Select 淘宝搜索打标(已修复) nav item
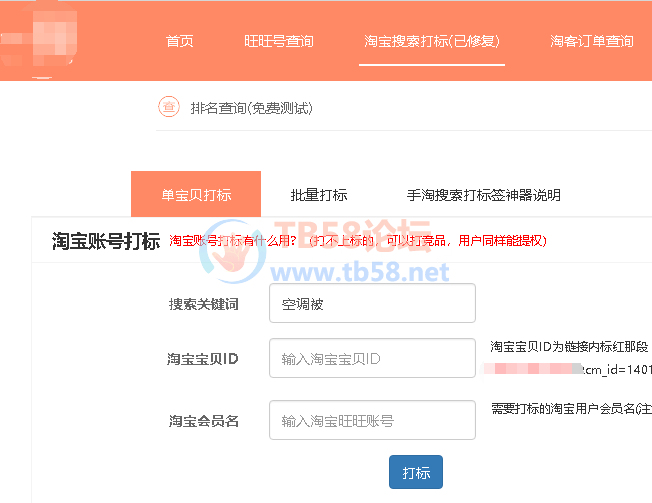The height and width of the screenshot is (503, 652). pyautogui.click(x=432, y=41)
